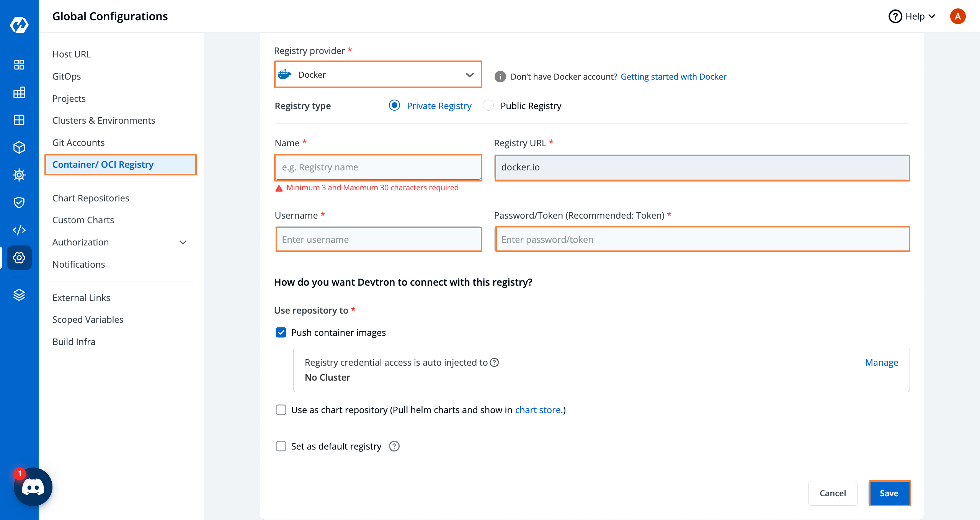Open Custom Charts settings
This screenshot has height=520, width=980.
(83, 220)
